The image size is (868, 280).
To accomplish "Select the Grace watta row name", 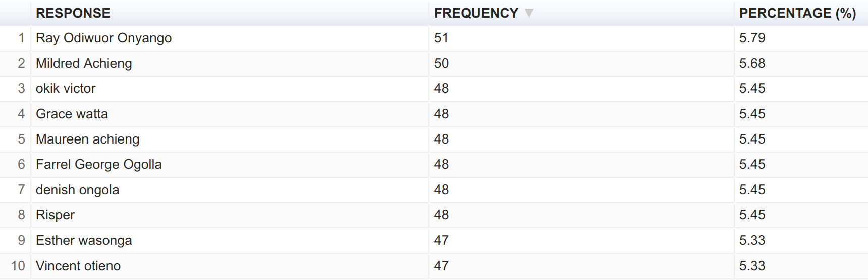I will click(x=72, y=114).
